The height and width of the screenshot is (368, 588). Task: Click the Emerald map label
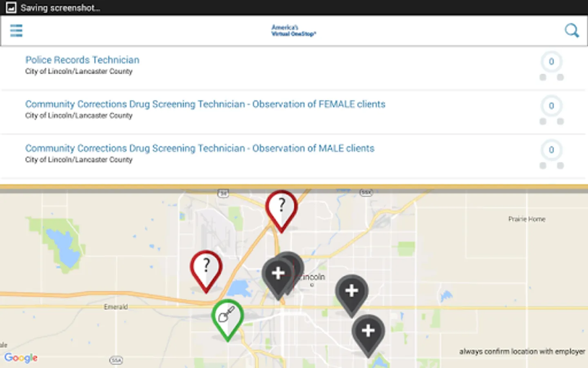[116, 307]
